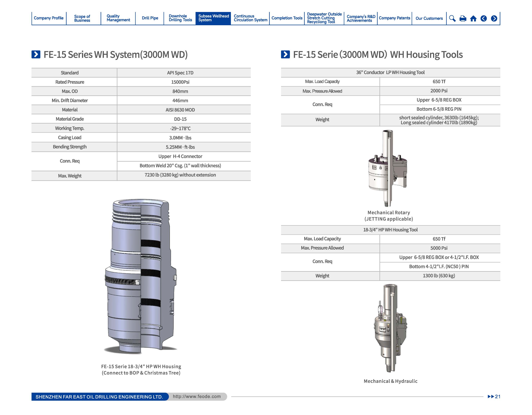
Task: Go to home page icon
Action: point(473,19)
